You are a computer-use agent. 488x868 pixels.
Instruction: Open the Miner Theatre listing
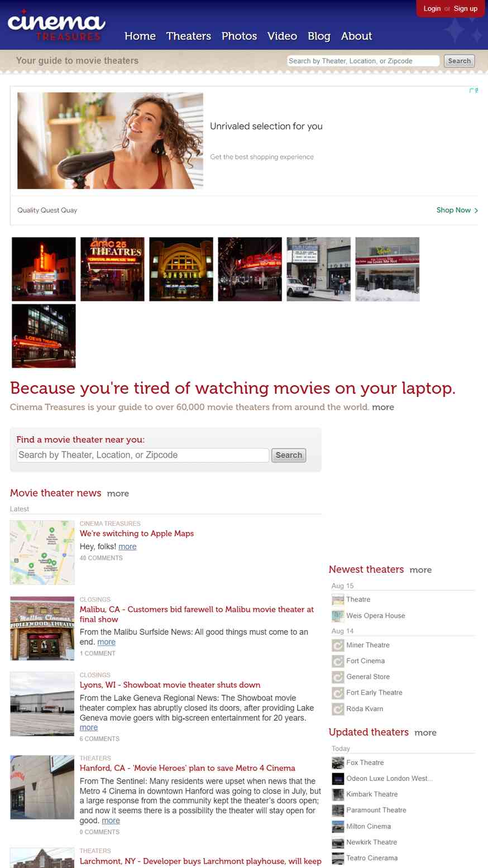click(368, 645)
